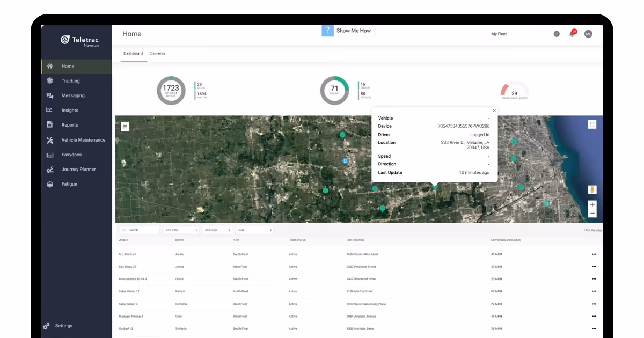The width and height of the screenshot is (644, 338).
Task: Switch to the Cameras tab
Action: pos(158,53)
